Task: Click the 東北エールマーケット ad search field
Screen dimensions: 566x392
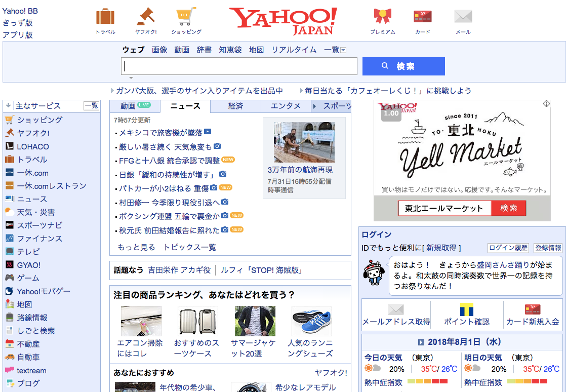Action: [444, 208]
